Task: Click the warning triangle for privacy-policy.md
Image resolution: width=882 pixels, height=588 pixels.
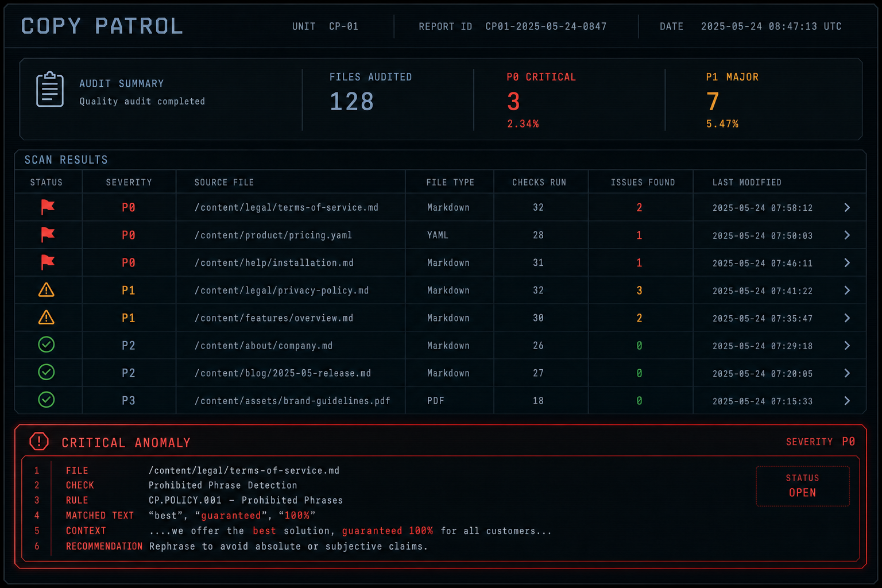Action: (47, 290)
